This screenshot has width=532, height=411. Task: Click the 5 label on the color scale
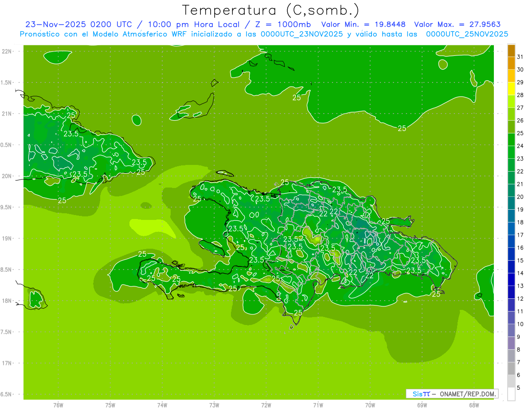(520, 388)
